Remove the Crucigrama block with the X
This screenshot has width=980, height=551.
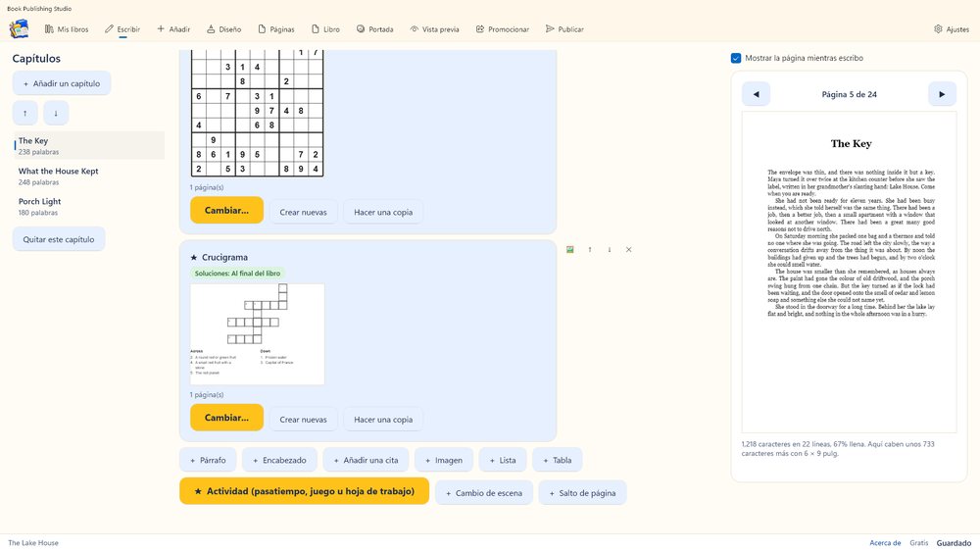[629, 250]
